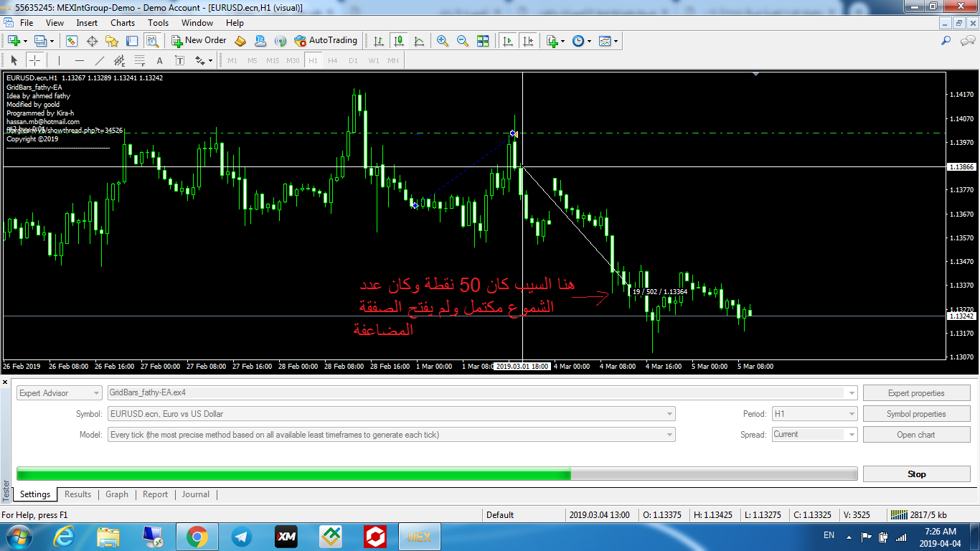Click the green testing progress bar
The image size is (980, 551).
pyautogui.click(x=293, y=474)
